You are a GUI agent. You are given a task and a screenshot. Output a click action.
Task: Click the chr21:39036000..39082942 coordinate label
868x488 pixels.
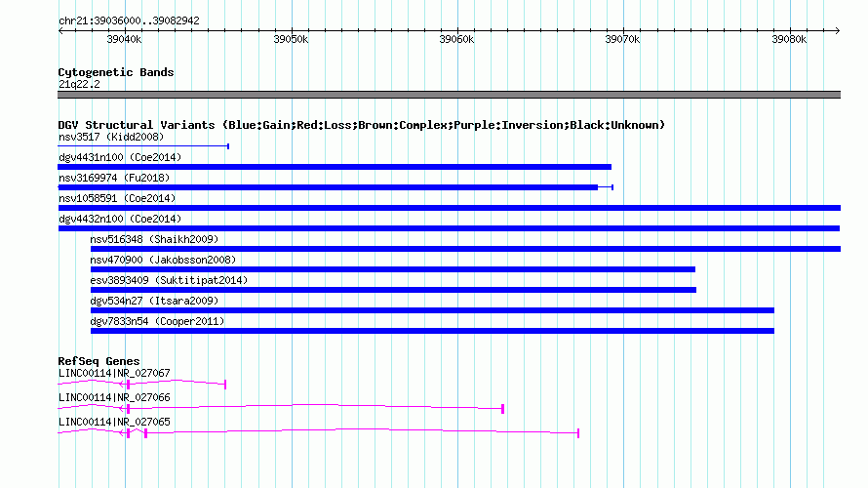pos(129,20)
